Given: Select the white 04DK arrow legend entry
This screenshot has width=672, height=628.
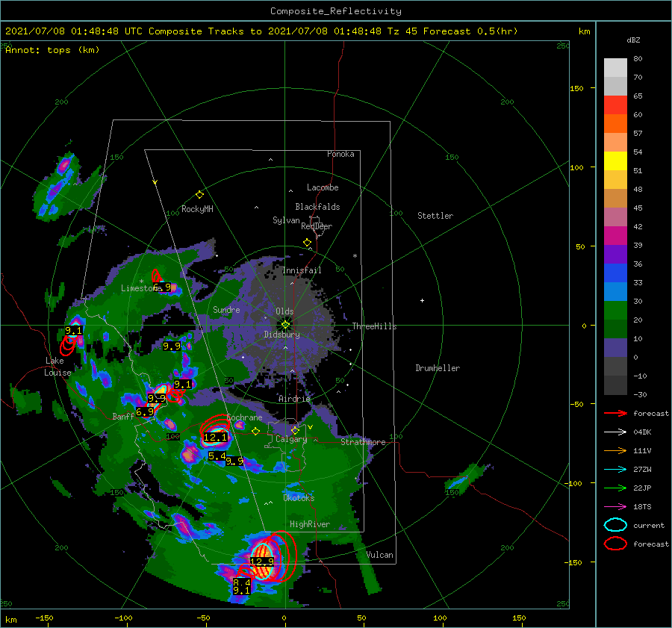Looking at the screenshot, I should pyautogui.click(x=615, y=432).
